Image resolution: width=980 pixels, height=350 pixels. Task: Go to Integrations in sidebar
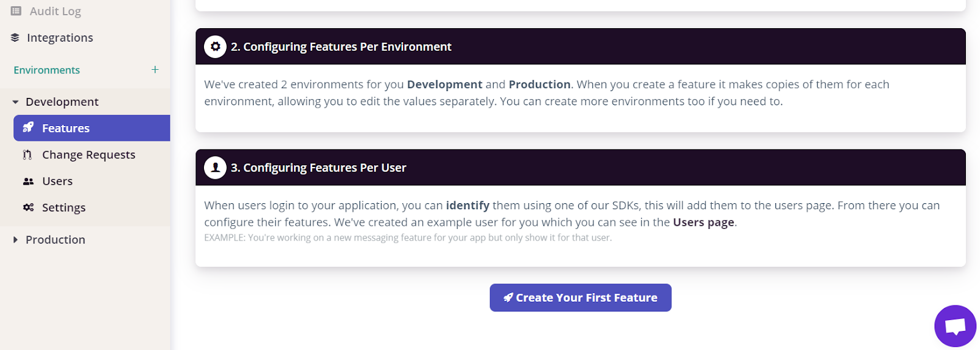tap(60, 38)
